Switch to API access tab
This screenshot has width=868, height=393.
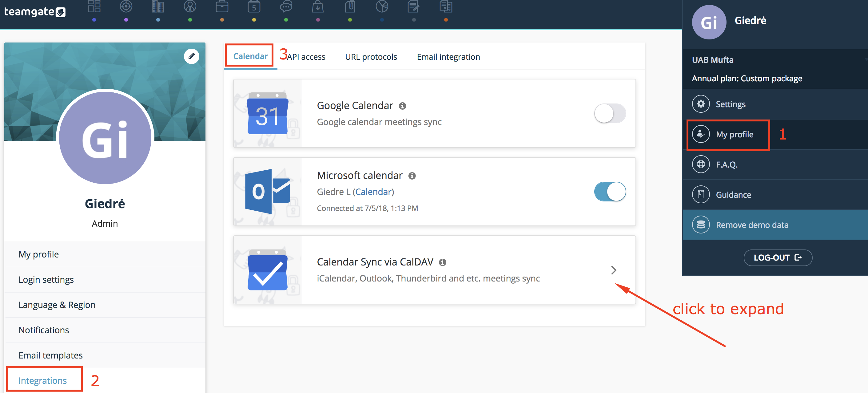[308, 57]
